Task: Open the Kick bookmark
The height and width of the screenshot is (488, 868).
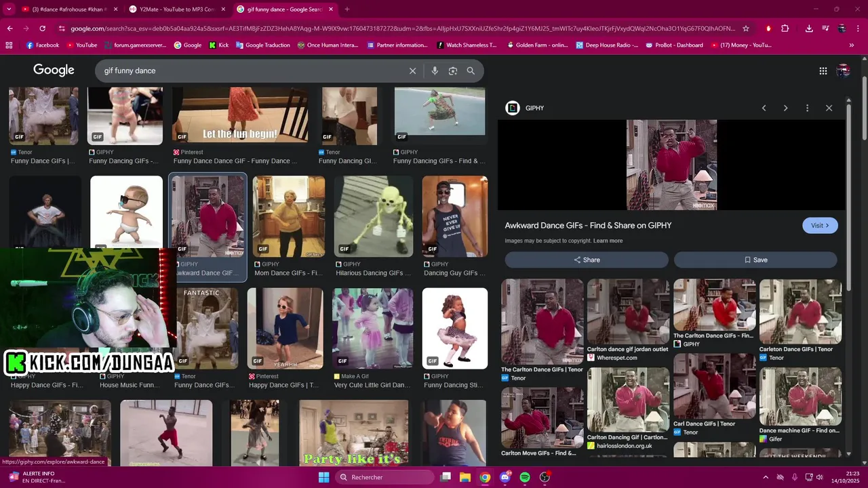Action: point(219,45)
